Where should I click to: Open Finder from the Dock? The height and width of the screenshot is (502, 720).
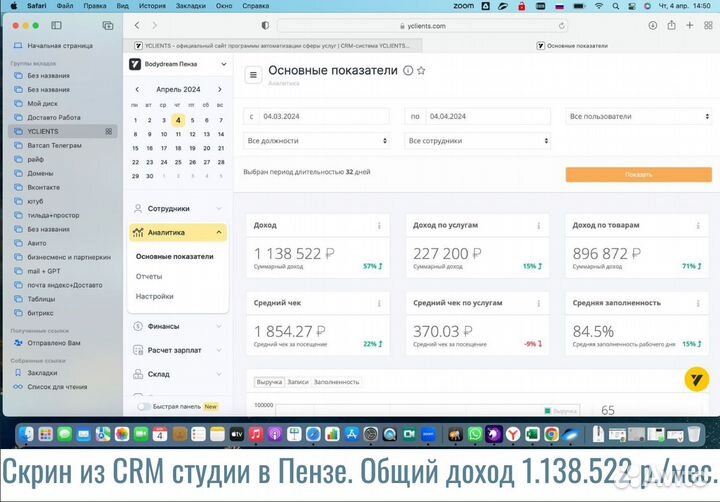tap(27, 434)
